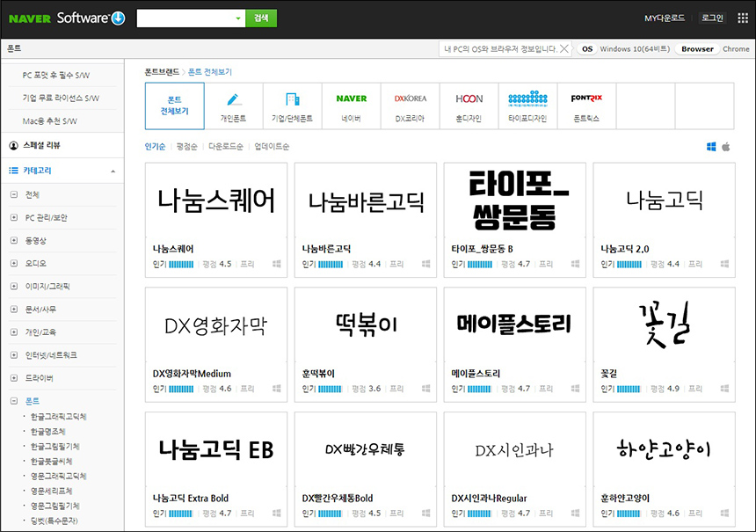The image size is (756, 532).
Task: Select the 타이포디자인 font brand logo
Action: tap(528, 98)
